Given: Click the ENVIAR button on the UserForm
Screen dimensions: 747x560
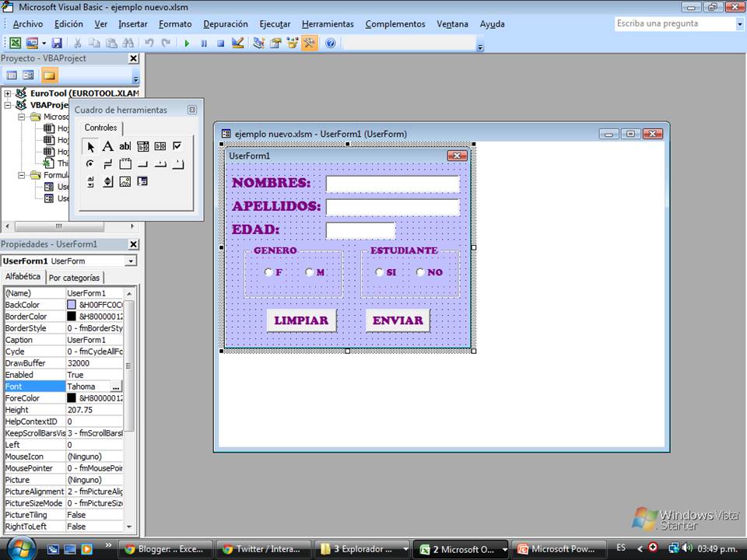Looking at the screenshot, I should coord(398,320).
